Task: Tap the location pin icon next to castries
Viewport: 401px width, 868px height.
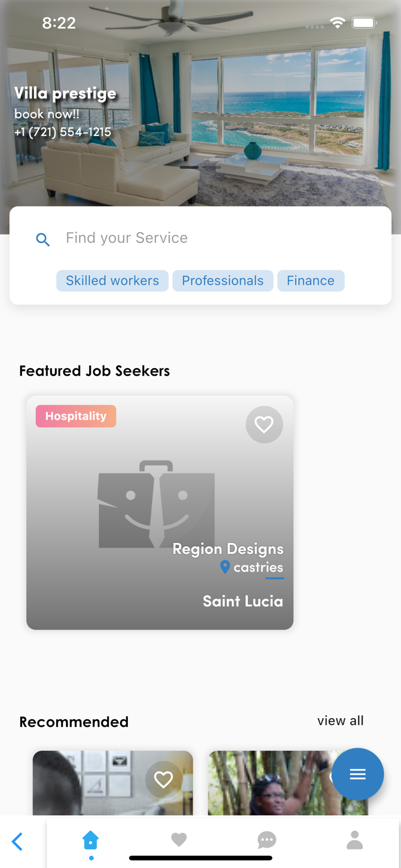Action: coord(225,567)
